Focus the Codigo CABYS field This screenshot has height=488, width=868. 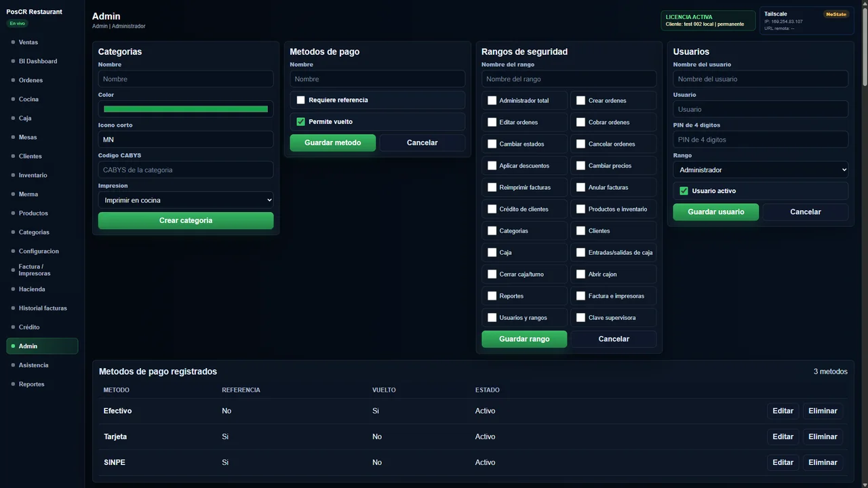186,169
